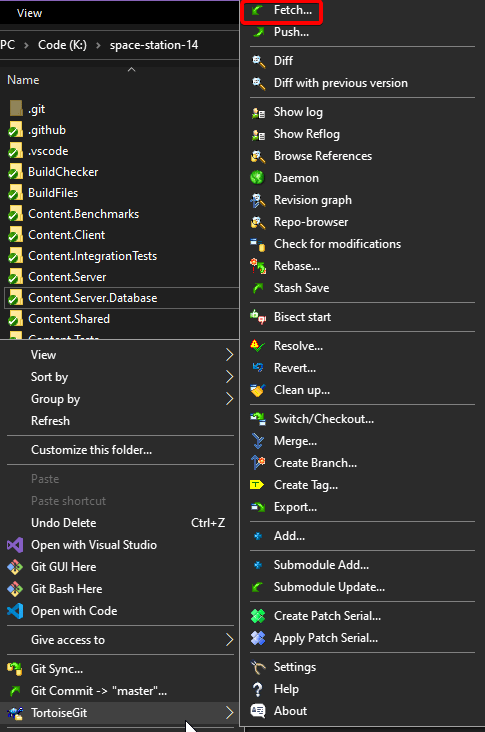Click the Switch/Checkout icon
Viewport: 485px width, 732px height.
258,419
